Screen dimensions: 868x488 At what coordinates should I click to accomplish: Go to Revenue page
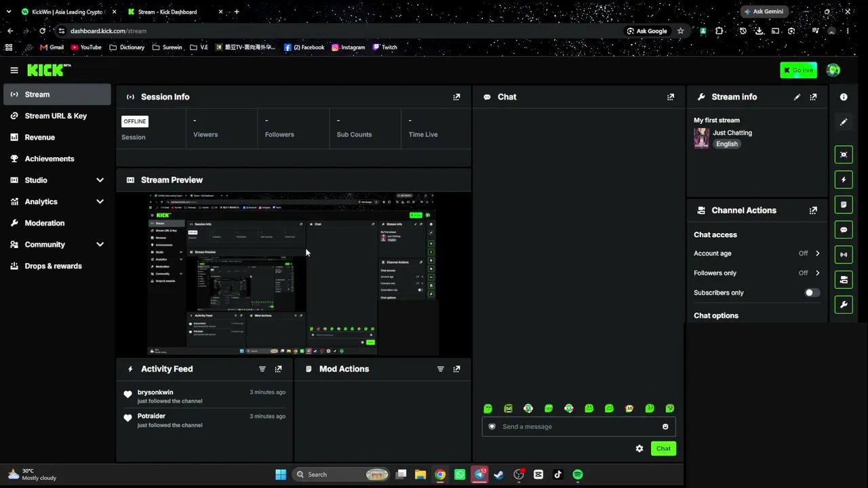point(57,137)
